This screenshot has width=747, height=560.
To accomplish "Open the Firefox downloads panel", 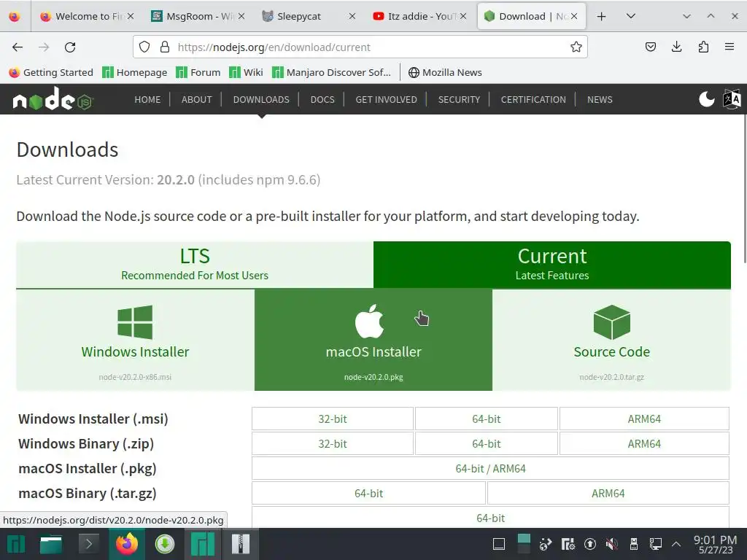I will pyautogui.click(x=676, y=47).
